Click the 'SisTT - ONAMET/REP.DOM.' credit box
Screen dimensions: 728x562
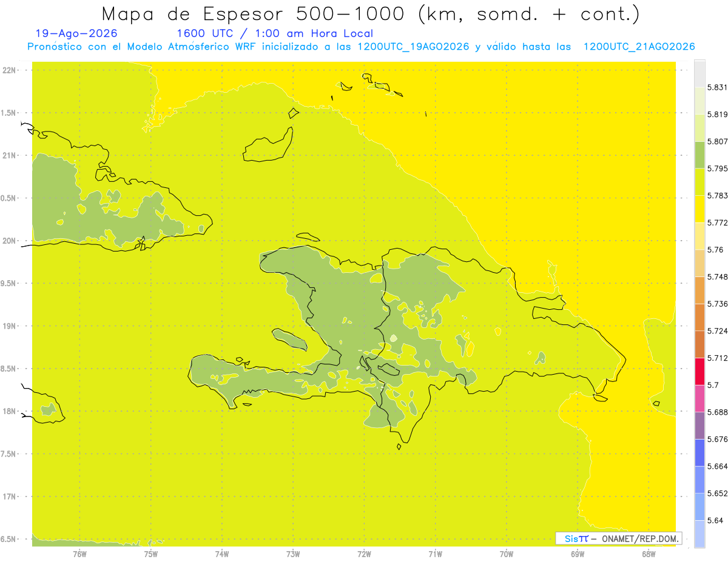pyautogui.click(x=619, y=538)
